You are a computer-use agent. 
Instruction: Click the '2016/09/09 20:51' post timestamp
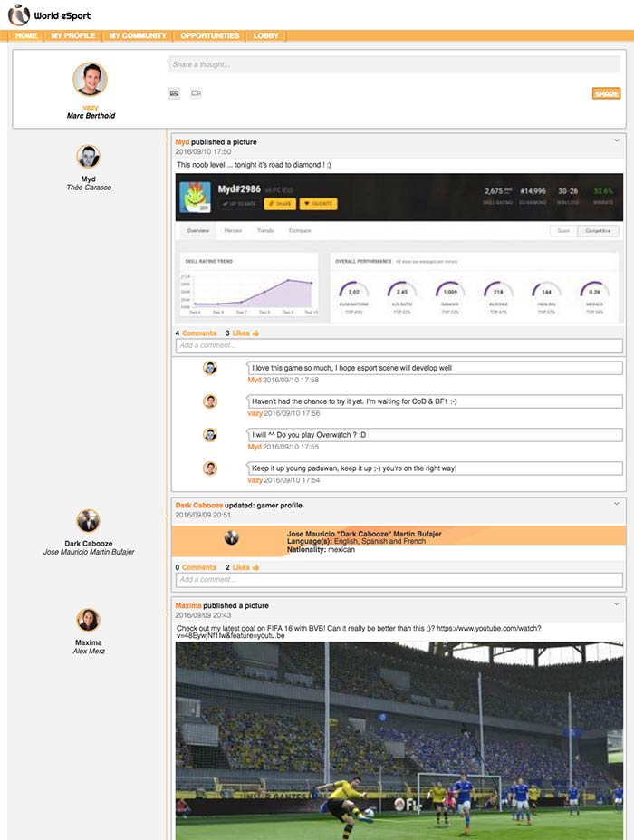coord(203,515)
